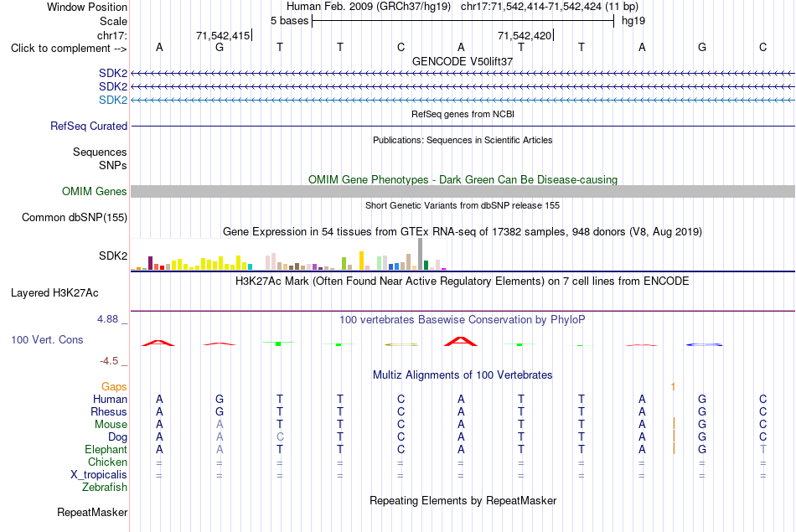Click the position text chr17:71,542,414-71,542,424 (11 bp)
This screenshot has height=532, width=796.
(x=550, y=7)
